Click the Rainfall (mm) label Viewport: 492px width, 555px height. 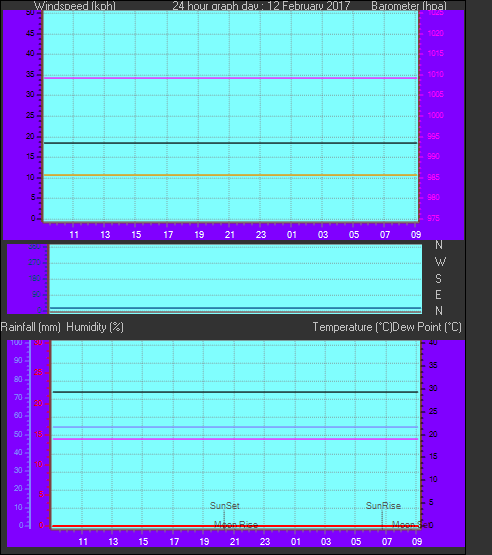coord(30,327)
